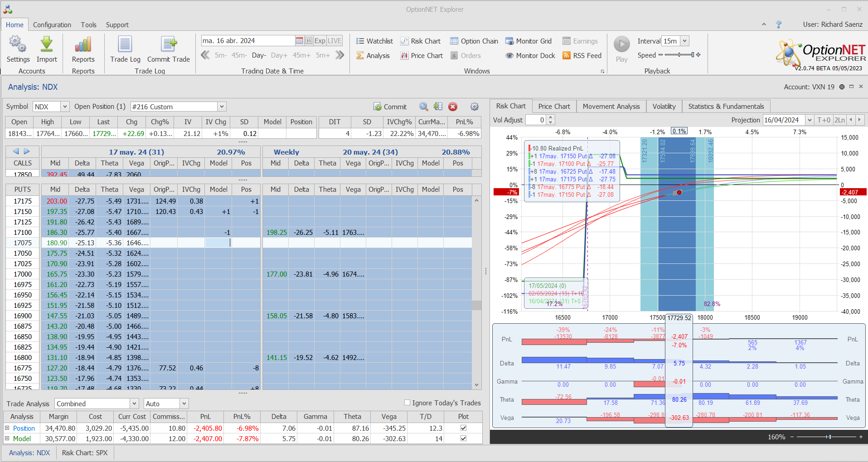Click the Commit button above the quote grid
This screenshot has height=462, width=868.
(x=390, y=107)
